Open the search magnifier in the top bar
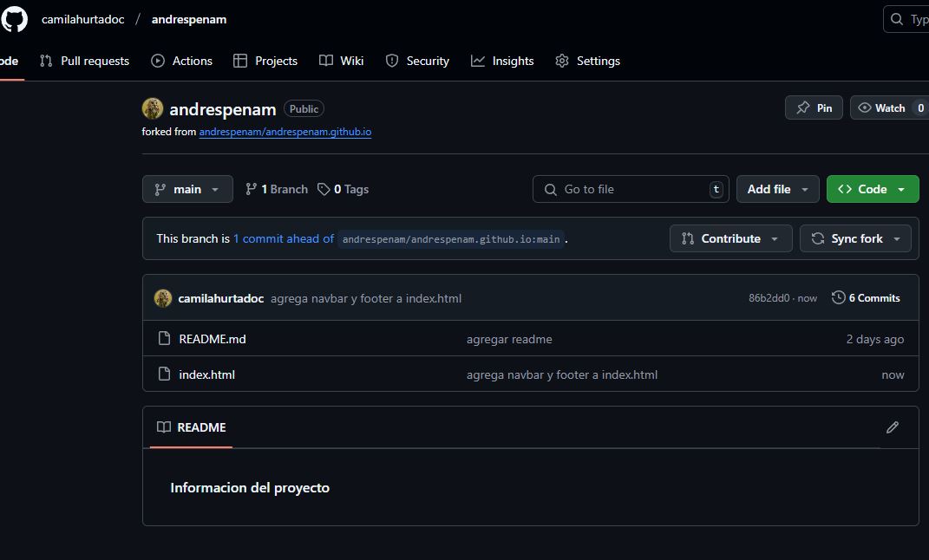 [896, 18]
